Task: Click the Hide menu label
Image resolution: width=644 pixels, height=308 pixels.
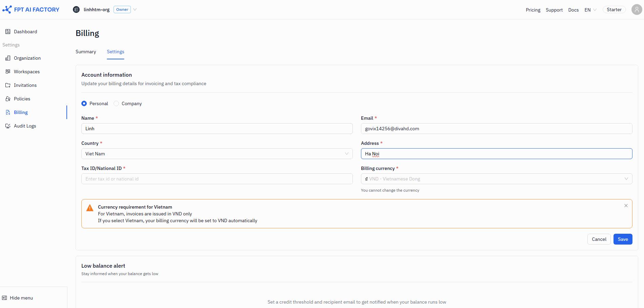Action: click(x=21, y=298)
